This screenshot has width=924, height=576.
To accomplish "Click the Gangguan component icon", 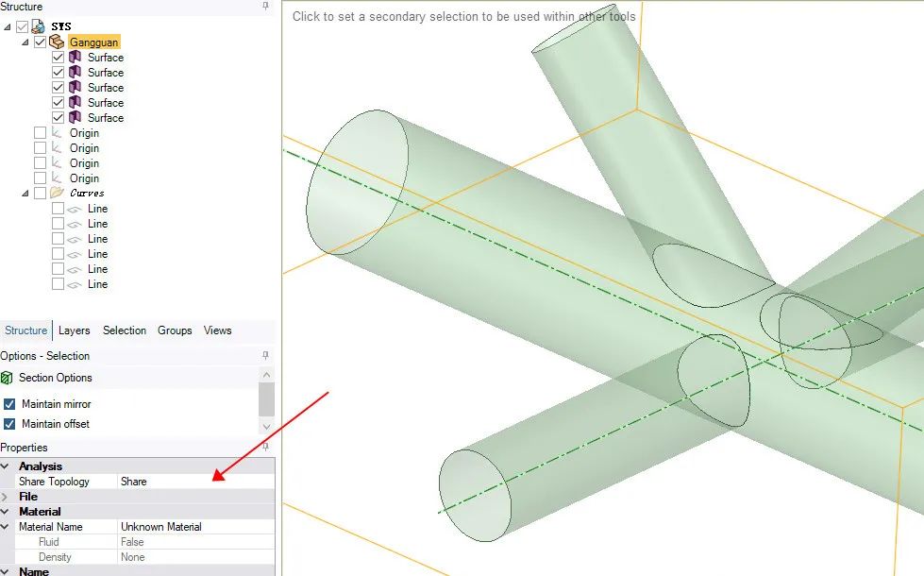I will point(57,42).
